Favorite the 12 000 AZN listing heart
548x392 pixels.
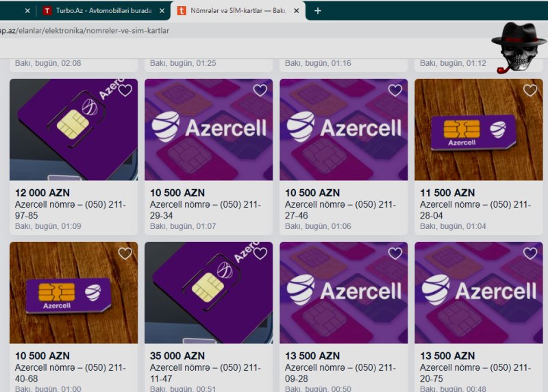pos(125,90)
